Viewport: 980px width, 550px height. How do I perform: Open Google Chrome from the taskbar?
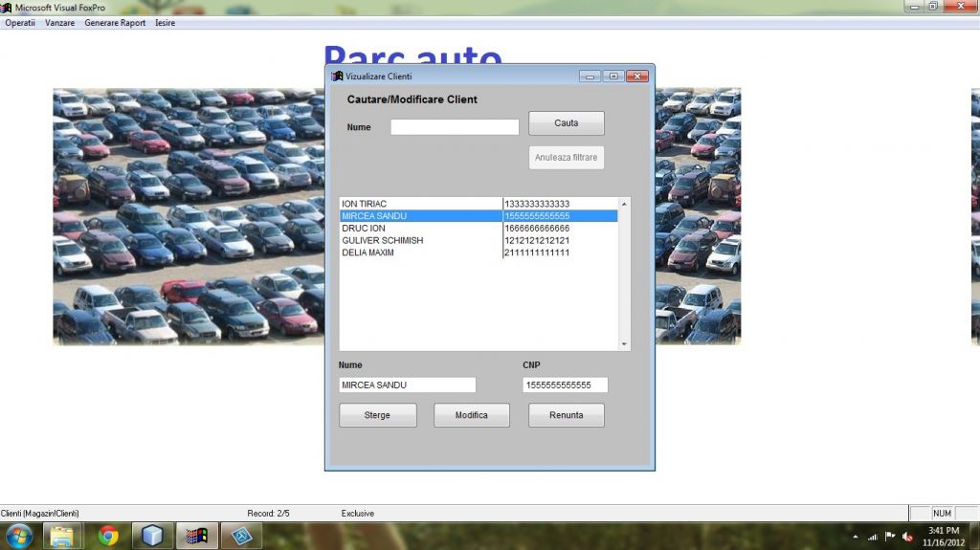[108, 536]
